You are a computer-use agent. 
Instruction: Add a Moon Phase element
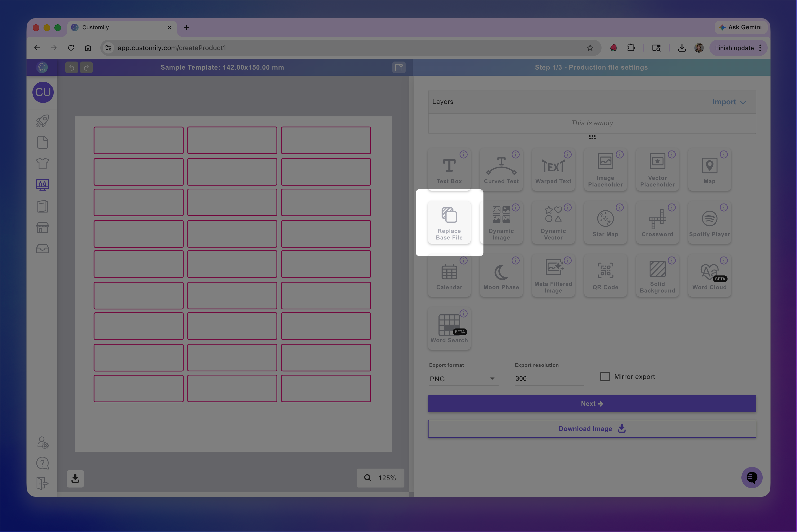(501, 275)
